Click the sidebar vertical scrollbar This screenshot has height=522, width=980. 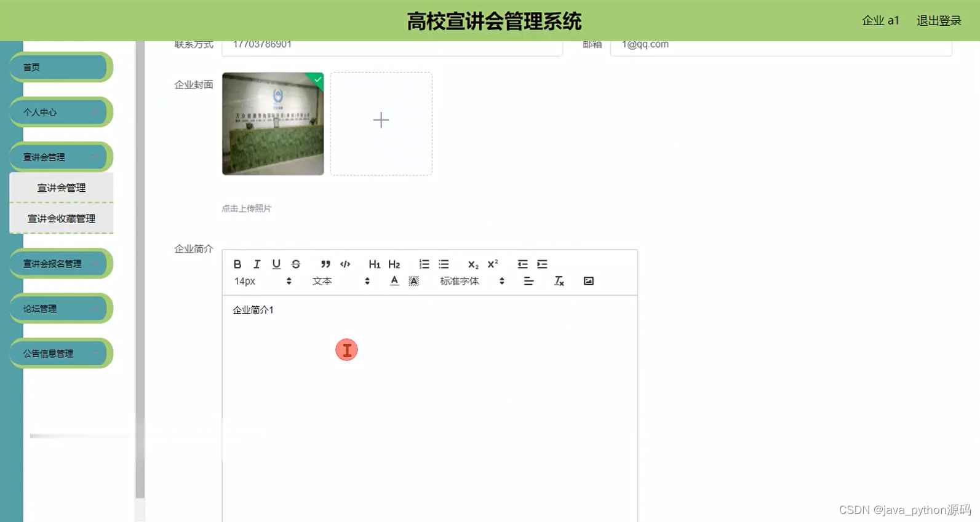click(140, 269)
